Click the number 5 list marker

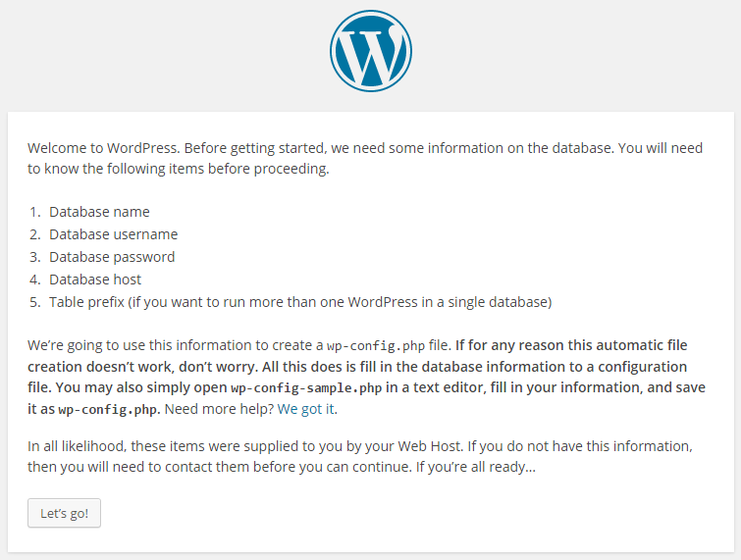point(34,302)
